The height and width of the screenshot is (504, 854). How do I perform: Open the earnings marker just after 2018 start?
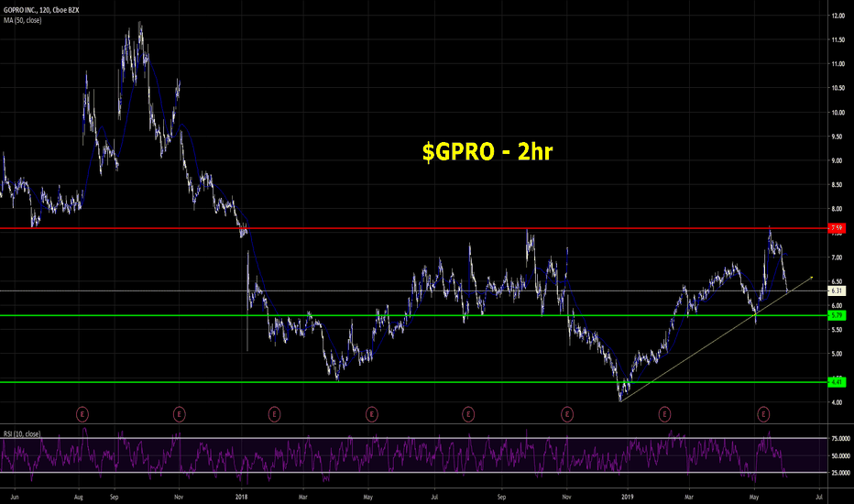[274, 414]
